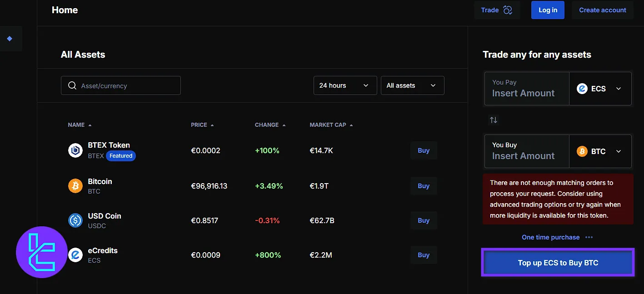Swap pay and buy currencies arrows
This screenshot has height=294, width=644.
[x=493, y=120]
